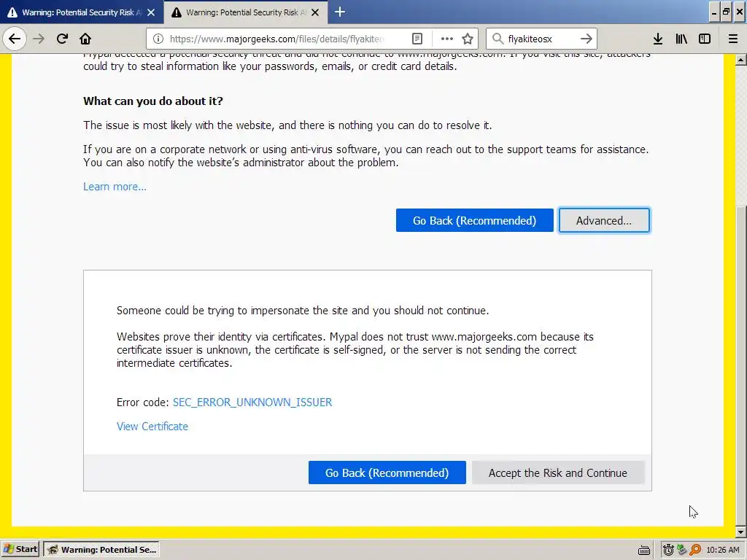The width and height of the screenshot is (747, 560).
Task: Select the Warning taskbar window button
Action: [101, 550]
